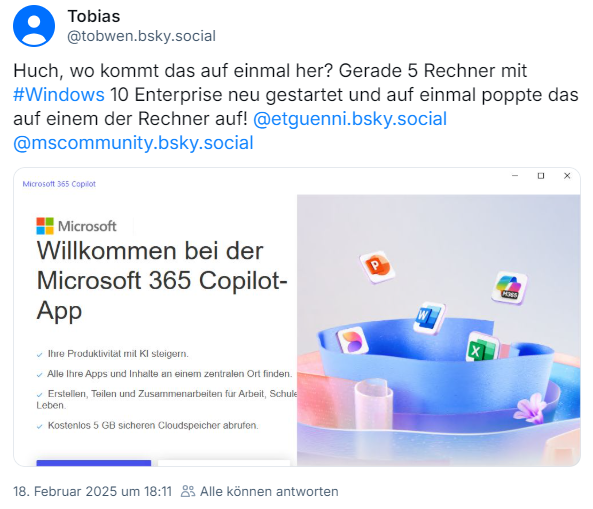Open the @mscommunity.bsky.social mention
Screen dimensions: 593x509
134,143
